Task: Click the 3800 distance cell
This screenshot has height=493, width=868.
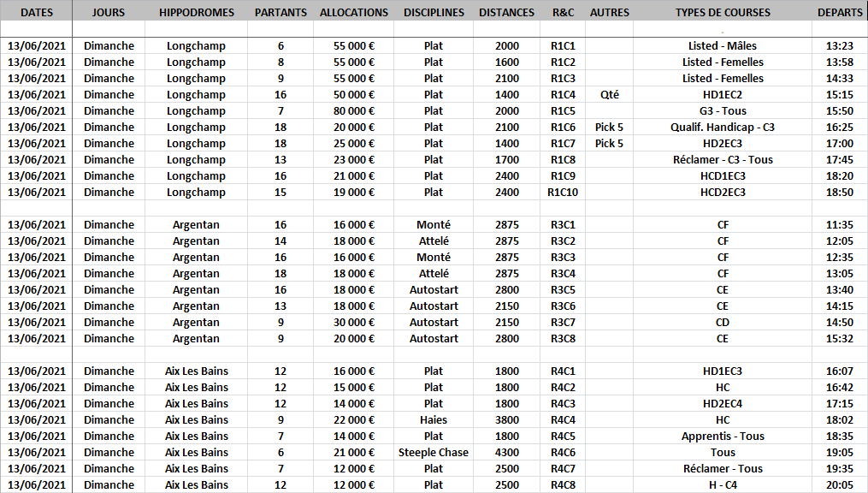Action: 506,420
